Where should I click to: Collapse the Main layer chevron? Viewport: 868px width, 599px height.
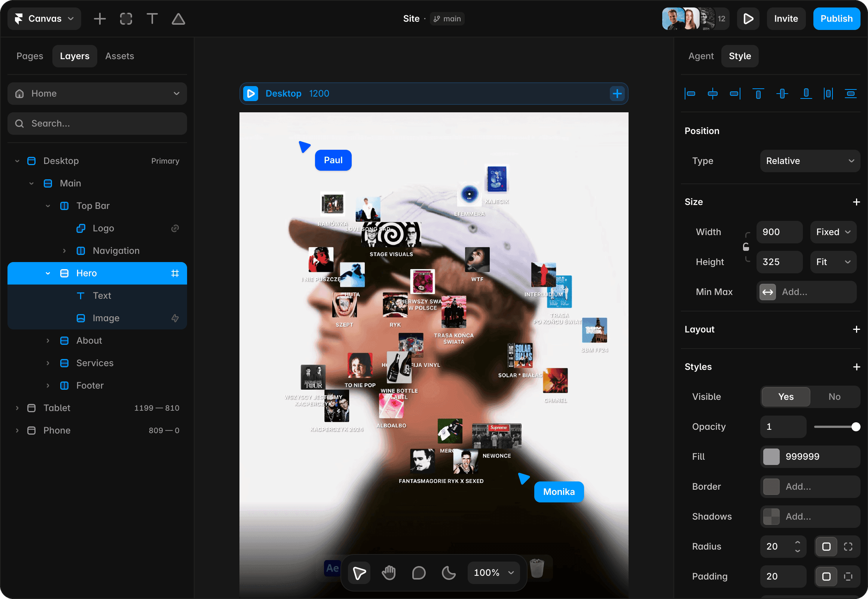tap(31, 183)
